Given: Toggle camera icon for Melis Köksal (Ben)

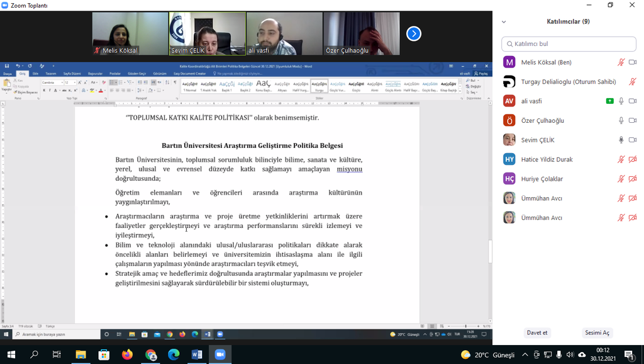Looking at the screenshot, I should pyautogui.click(x=633, y=62).
